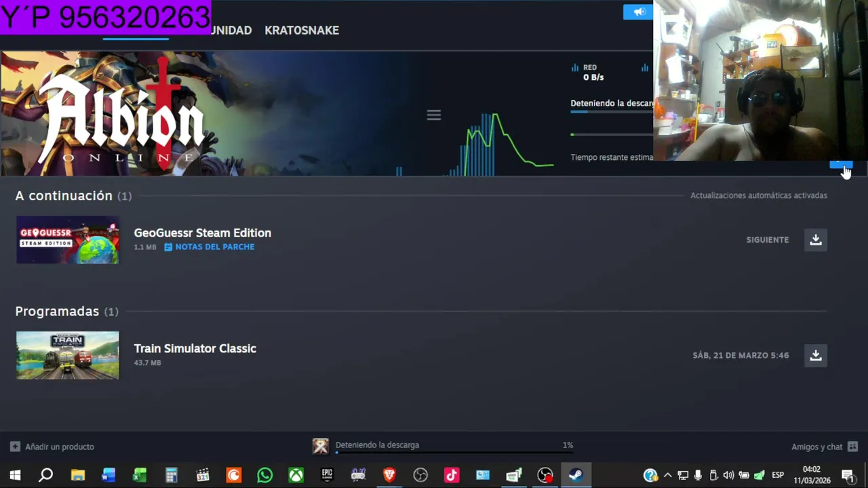Viewport: 868px width, 488px height.
Task: Click the scheduled date 'SÁB, 21 DE MARZO 5:46'
Action: (741, 355)
